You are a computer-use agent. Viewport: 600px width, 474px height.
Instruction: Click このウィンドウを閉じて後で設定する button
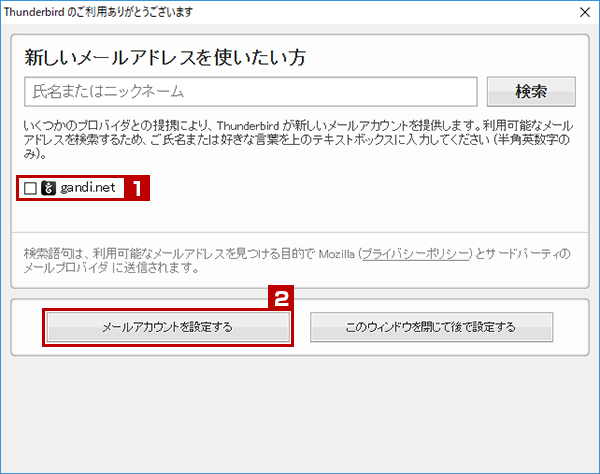[x=431, y=327]
